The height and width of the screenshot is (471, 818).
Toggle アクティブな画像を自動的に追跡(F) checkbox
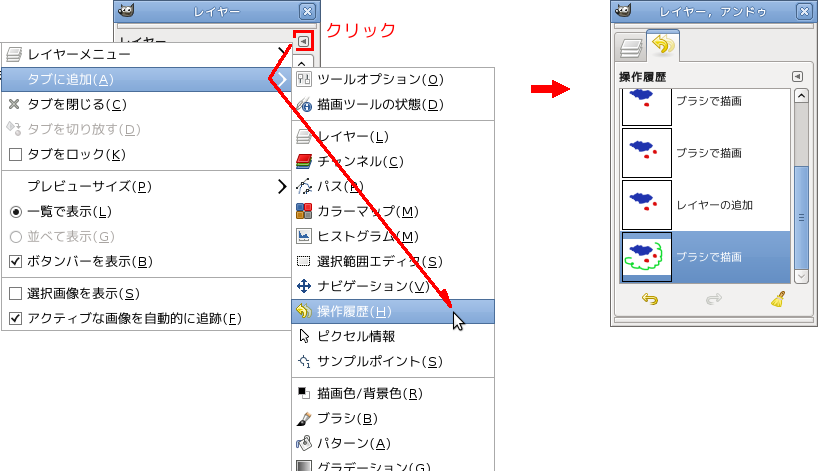16,318
